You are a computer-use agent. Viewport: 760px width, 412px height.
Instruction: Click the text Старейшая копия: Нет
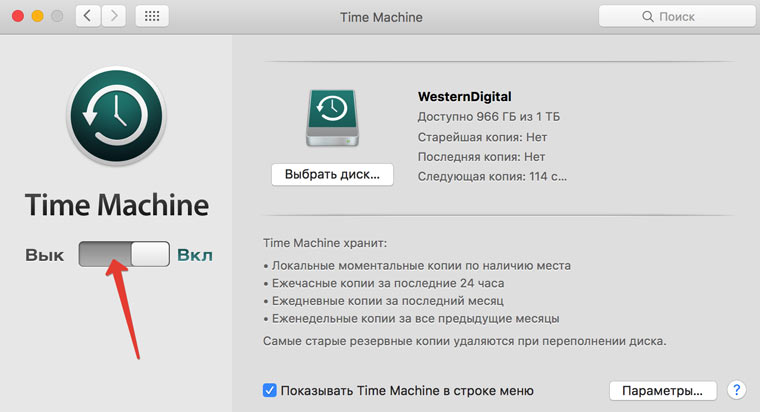coord(482,137)
